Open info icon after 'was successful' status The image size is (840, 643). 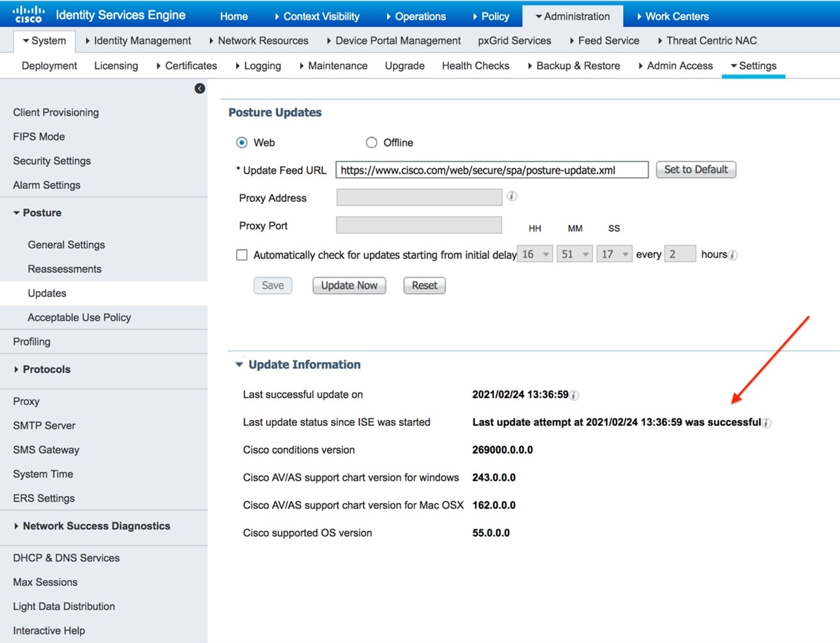(767, 423)
